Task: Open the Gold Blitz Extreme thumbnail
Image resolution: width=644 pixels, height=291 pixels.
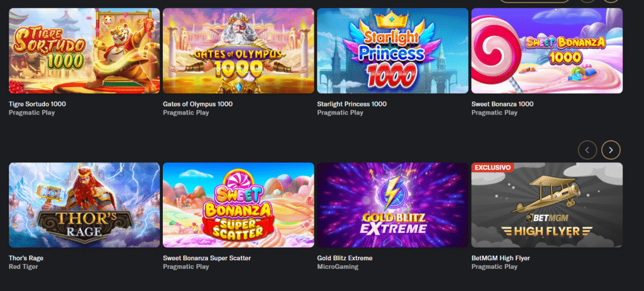Action: click(x=392, y=205)
